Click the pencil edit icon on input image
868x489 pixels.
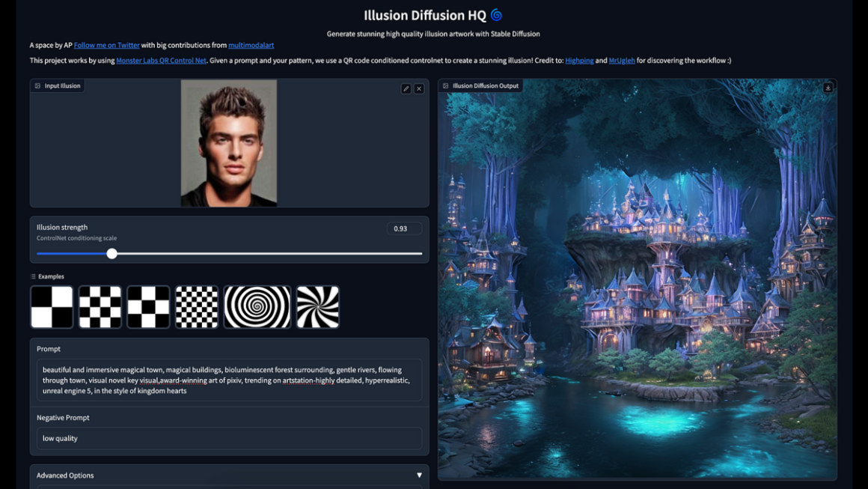[406, 88]
